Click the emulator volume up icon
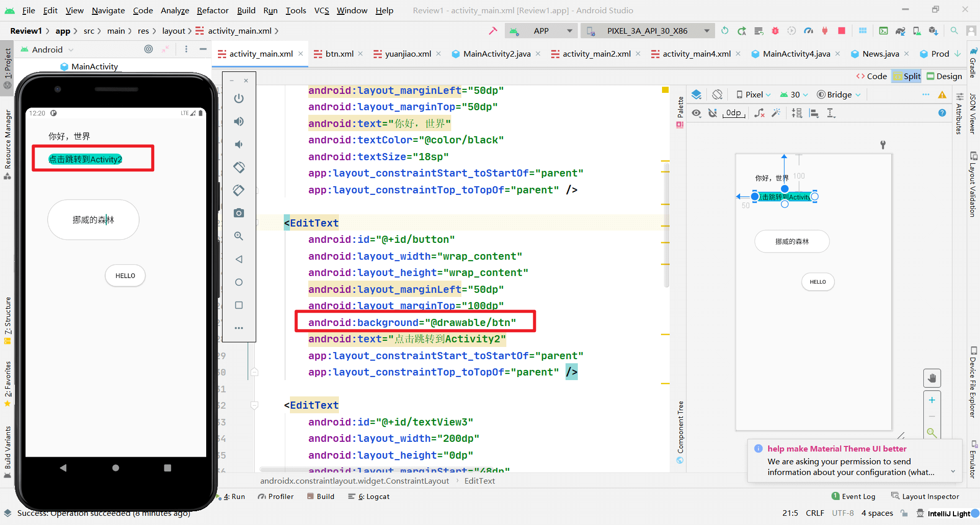Screen dimensions: 980x525 [x=238, y=121]
